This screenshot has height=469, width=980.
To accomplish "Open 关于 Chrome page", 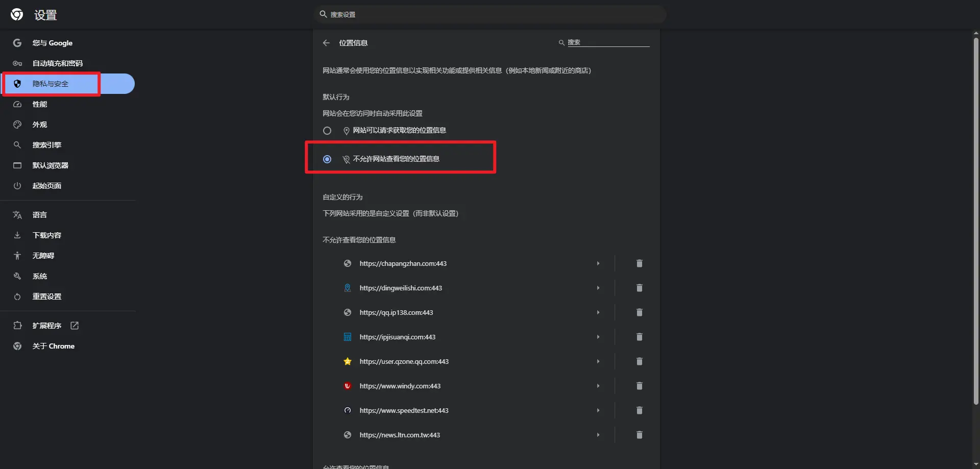I will coord(53,346).
